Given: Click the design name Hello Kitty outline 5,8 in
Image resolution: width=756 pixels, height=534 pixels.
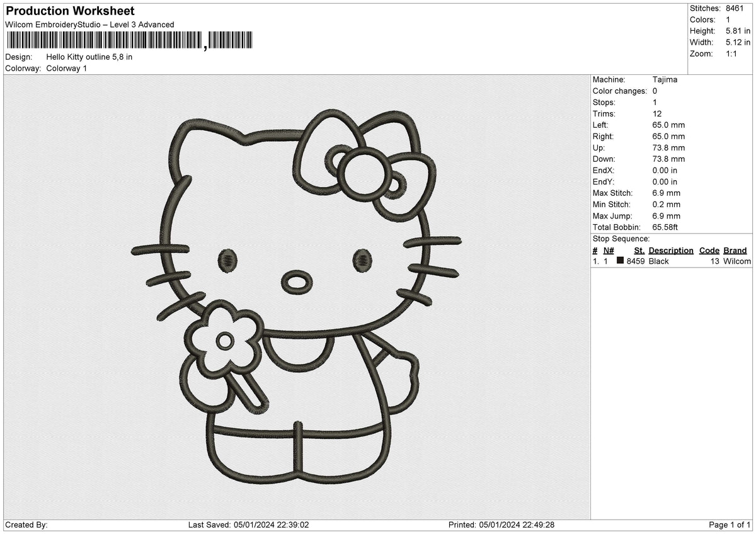Looking at the screenshot, I should coord(89,57).
